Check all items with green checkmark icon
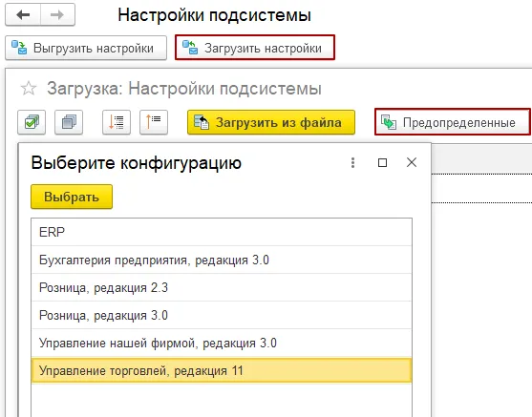 [x=32, y=122]
